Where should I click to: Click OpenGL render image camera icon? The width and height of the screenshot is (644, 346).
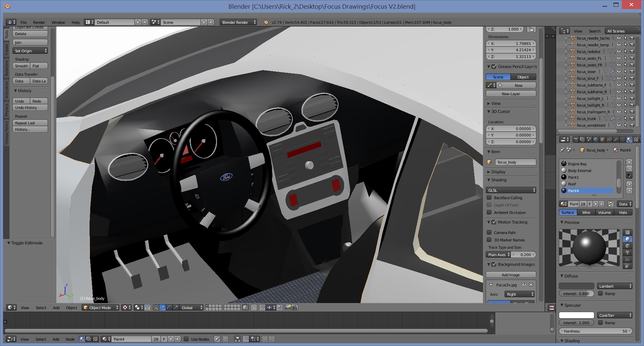[x=288, y=307]
